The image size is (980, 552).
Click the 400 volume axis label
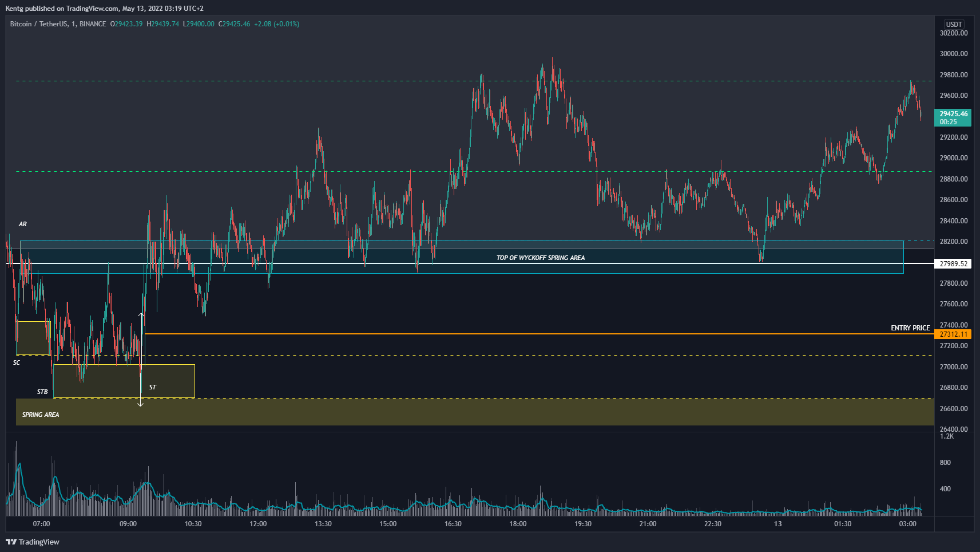pyautogui.click(x=945, y=489)
